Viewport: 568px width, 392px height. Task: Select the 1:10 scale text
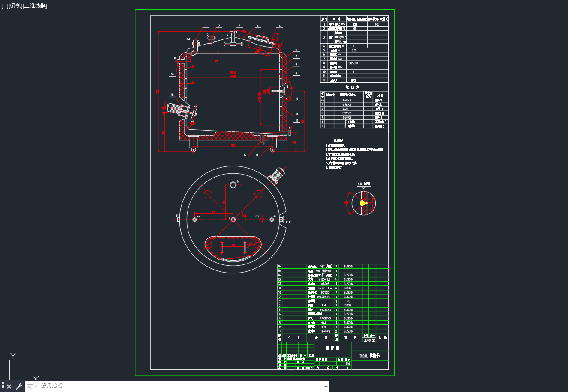tap(347, 364)
